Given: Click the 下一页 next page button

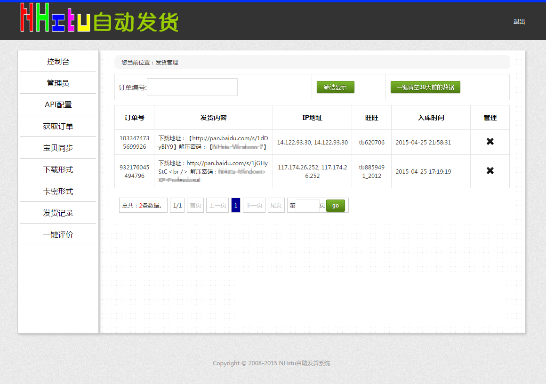Looking at the screenshot, I should point(254,205).
